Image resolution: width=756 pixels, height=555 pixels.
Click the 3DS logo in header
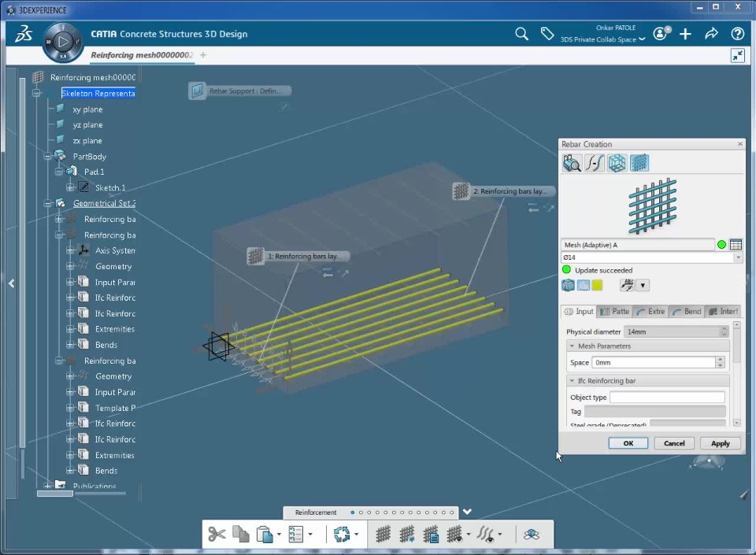pyautogui.click(x=23, y=34)
